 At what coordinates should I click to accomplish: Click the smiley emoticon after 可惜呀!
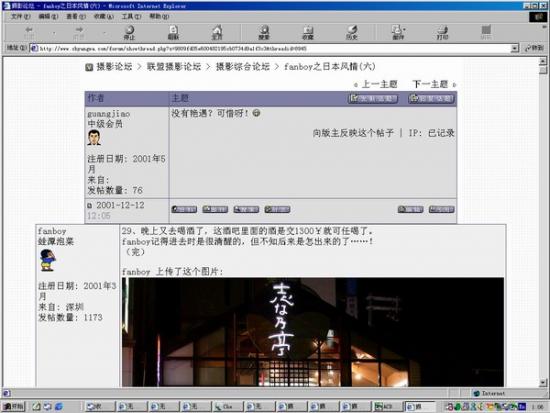pyautogui.click(x=256, y=113)
